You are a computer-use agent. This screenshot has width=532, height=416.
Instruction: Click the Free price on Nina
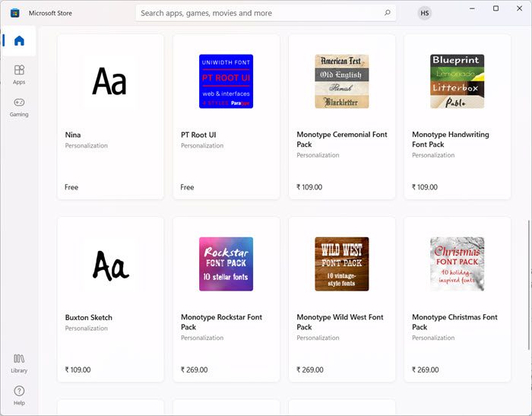click(71, 187)
